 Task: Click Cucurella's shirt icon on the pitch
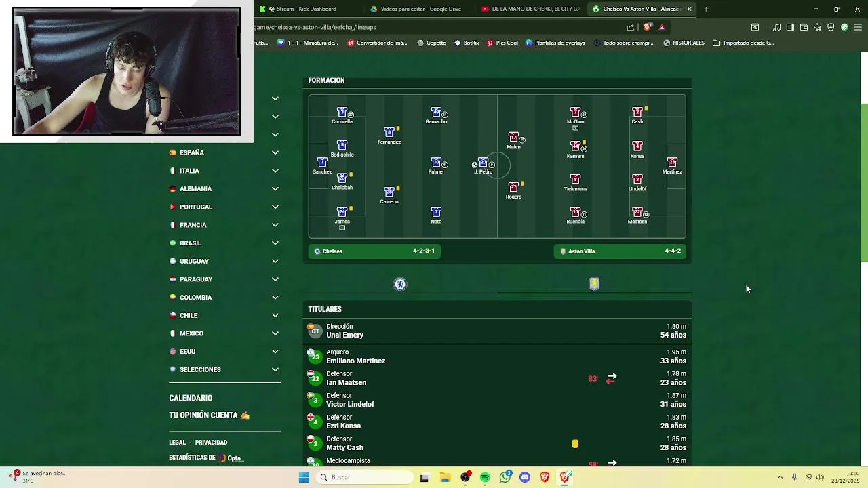tap(342, 112)
